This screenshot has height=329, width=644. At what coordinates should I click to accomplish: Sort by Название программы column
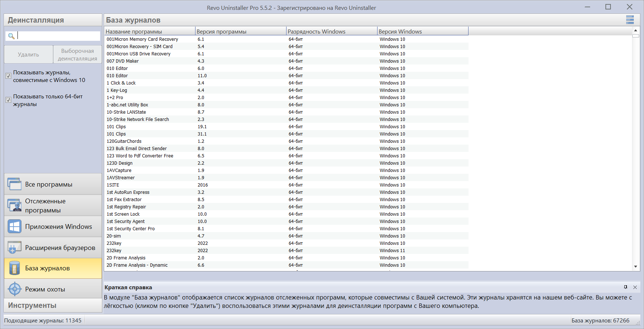150,31
